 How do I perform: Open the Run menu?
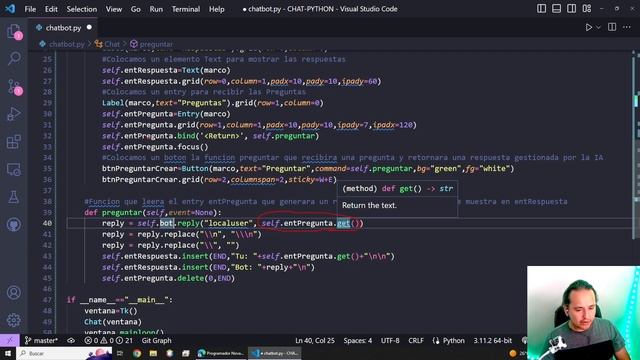click(x=156, y=9)
